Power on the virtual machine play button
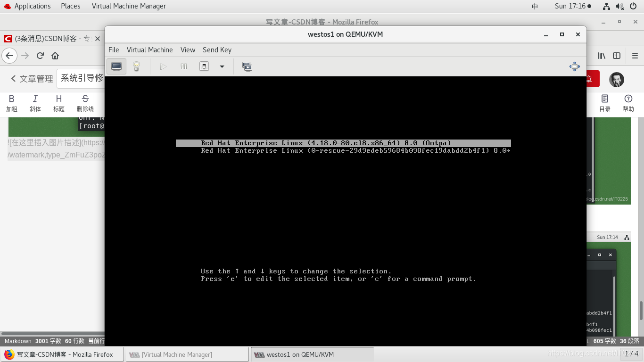 click(163, 66)
